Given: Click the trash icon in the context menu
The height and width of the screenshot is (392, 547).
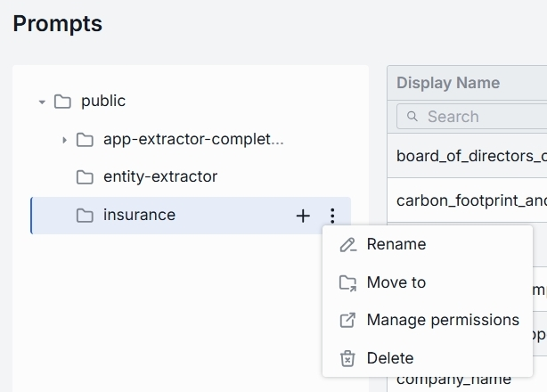Looking at the screenshot, I should point(347,358).
